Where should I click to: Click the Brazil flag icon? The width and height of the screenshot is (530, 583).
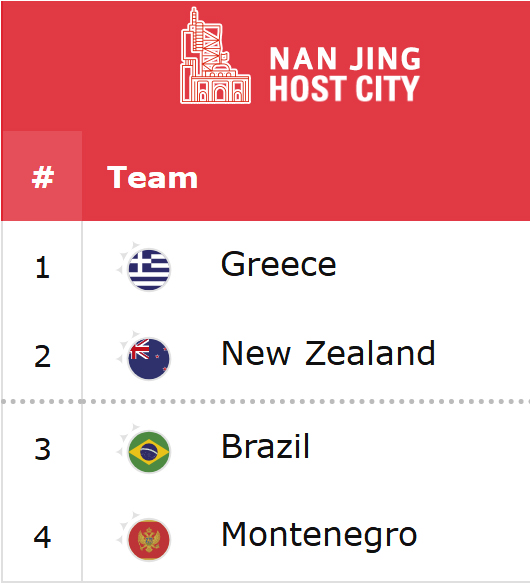(149, 451)
